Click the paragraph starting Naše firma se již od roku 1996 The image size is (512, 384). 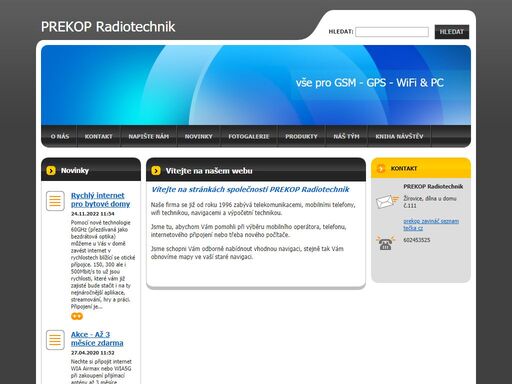point(253,209)
